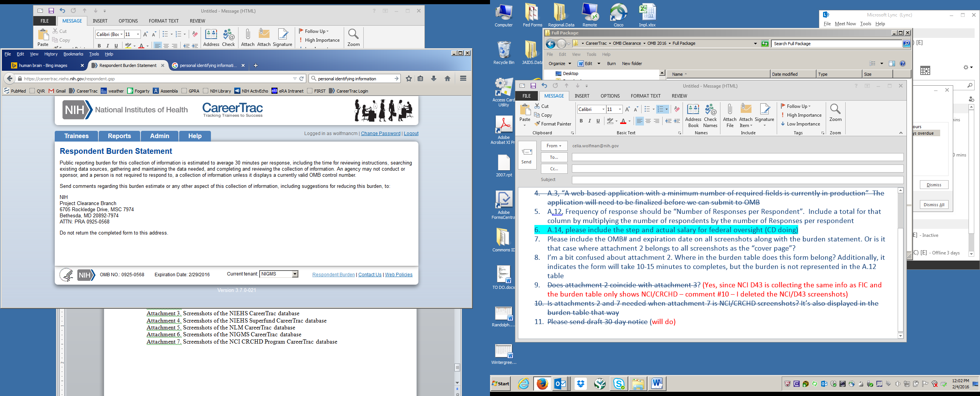Align text left in the front message window
The height and width of the screenshot is (396, 980).
[x=639, y=121]
